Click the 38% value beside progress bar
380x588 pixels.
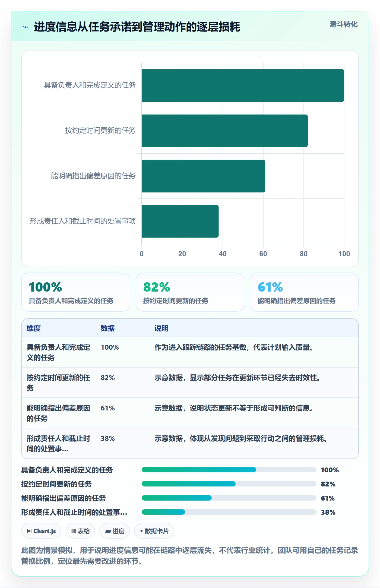click(x=328, y=512)
